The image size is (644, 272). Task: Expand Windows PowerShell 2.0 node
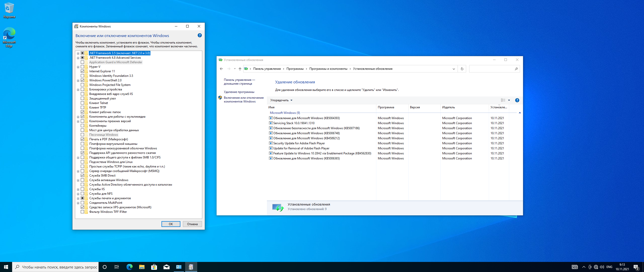78,81
